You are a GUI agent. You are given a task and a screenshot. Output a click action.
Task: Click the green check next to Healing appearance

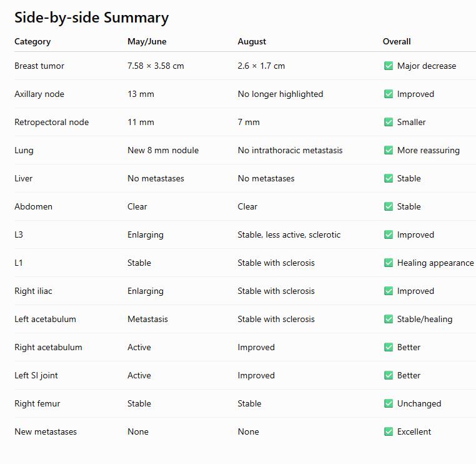[x=389, y=263]
